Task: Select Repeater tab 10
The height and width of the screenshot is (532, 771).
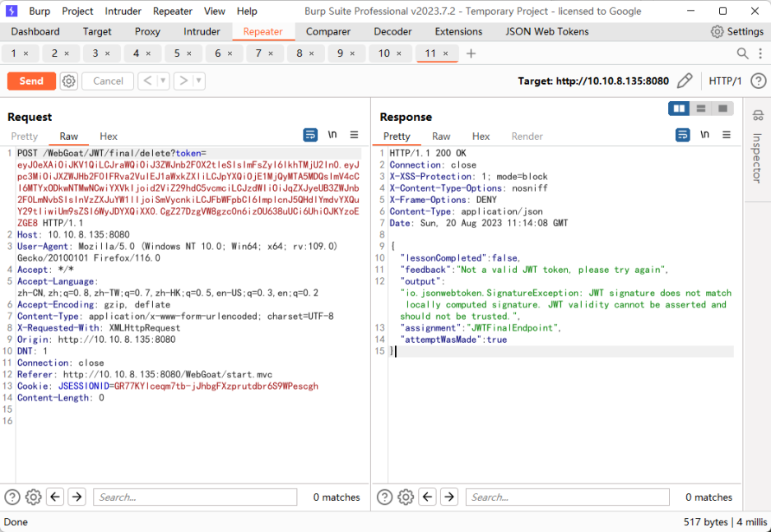Action: tap(384, 53)
